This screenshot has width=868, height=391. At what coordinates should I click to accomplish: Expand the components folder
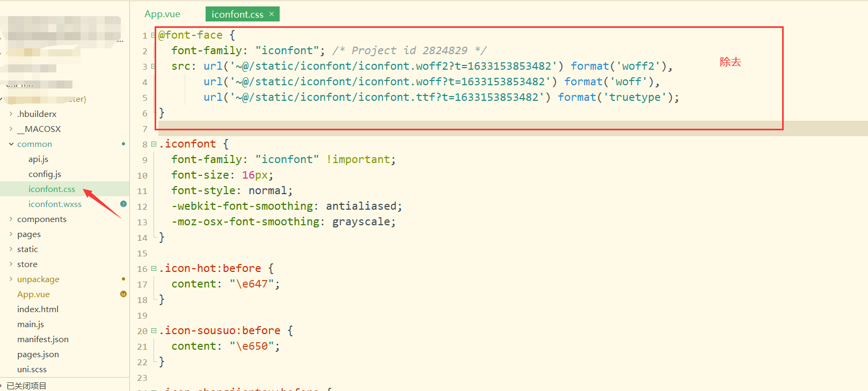(x=11, y=219)
